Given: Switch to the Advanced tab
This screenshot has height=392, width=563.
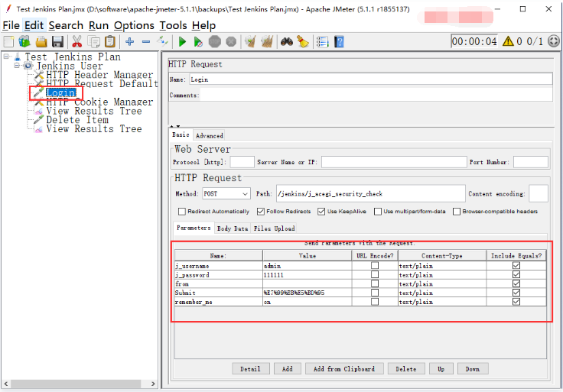Looking at the screenshot, I should 210,135.
